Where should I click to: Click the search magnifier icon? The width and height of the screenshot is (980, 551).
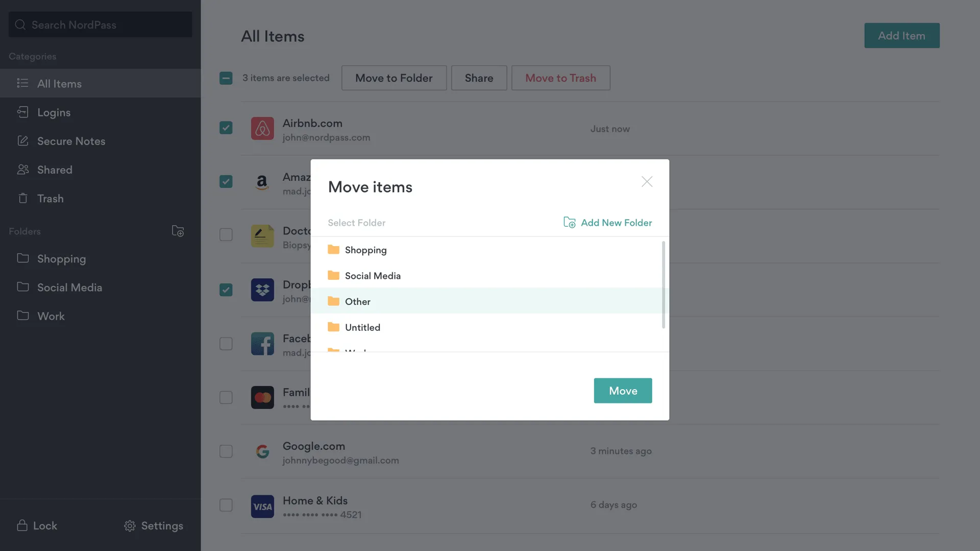click(20, 25)
